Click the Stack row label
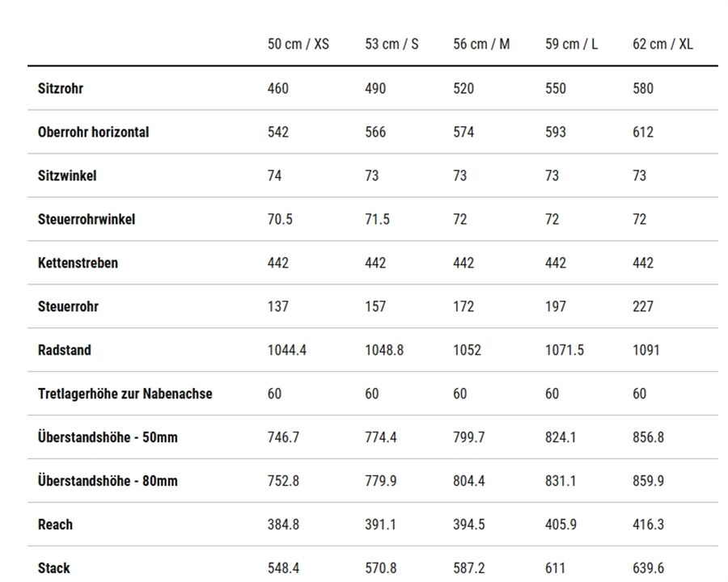Image resolution: width=728 pixels, height=582 pixels. pyautogui.click(x=54, y=568)
